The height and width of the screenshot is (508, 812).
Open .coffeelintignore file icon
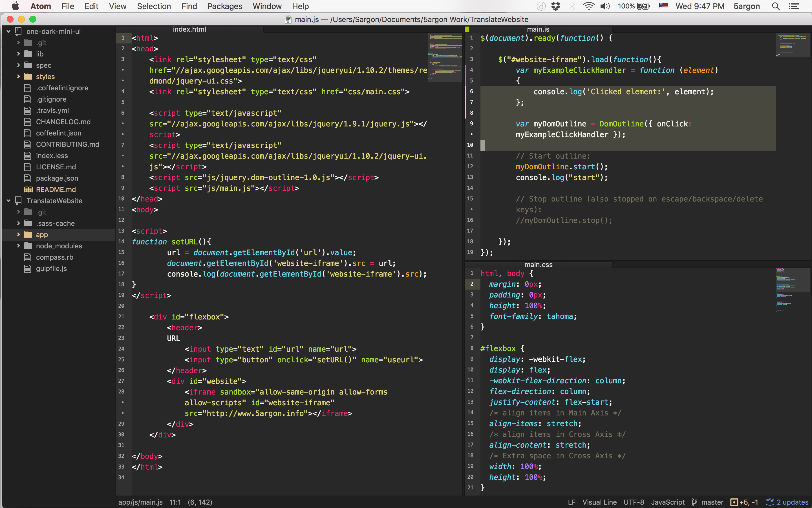point(28,88)
